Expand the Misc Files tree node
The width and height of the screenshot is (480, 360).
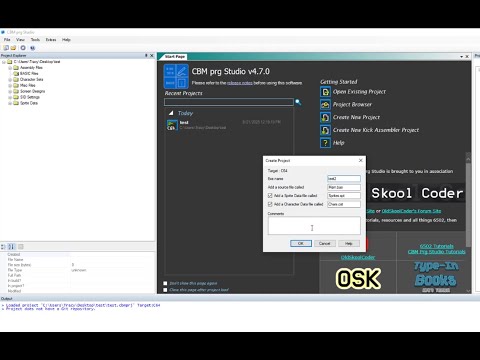pyautogui.click(x=10, y=86)
